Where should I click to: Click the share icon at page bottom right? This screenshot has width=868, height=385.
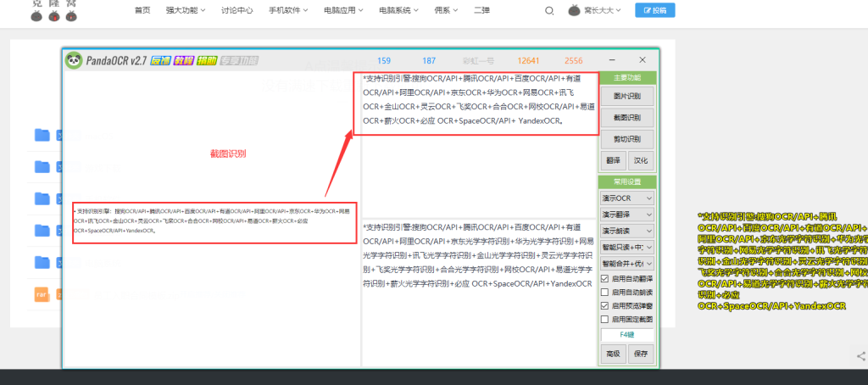click(x=861, y=356)
